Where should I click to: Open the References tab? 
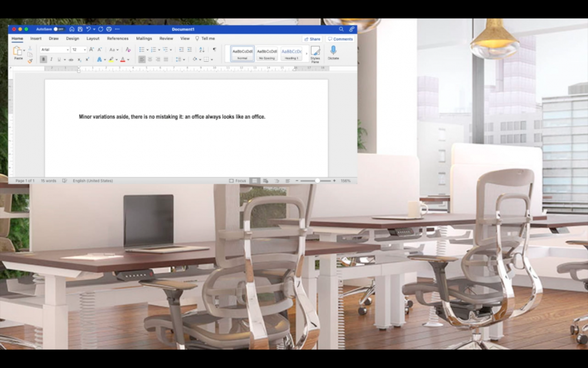pyautogui.click(x=118, y=39)
